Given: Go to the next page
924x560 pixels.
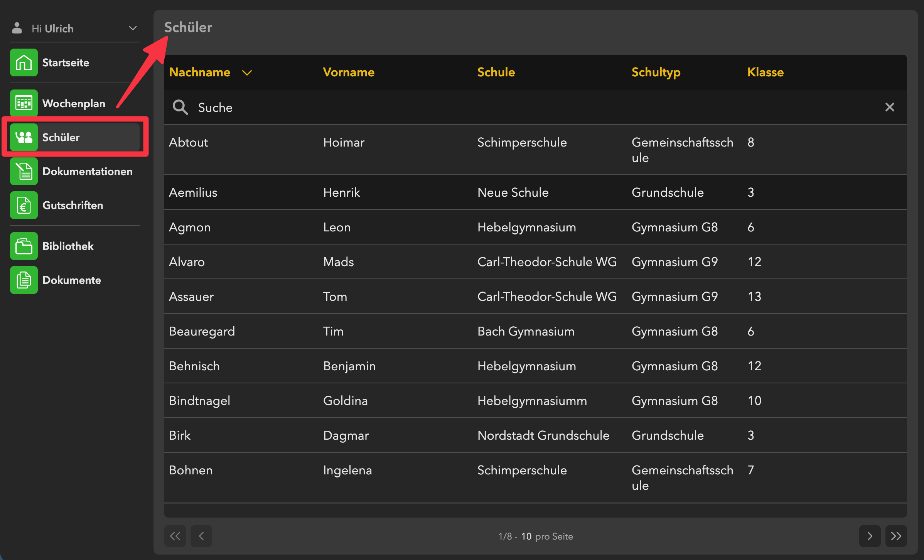Looking at the screenshot, I should coord(870,536).
